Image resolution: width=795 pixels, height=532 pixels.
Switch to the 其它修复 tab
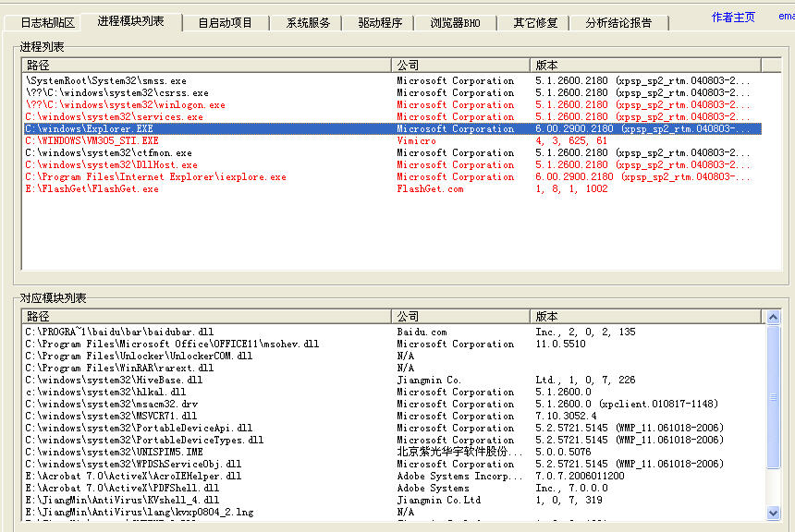pyautogui.click(x=535, y=23)
